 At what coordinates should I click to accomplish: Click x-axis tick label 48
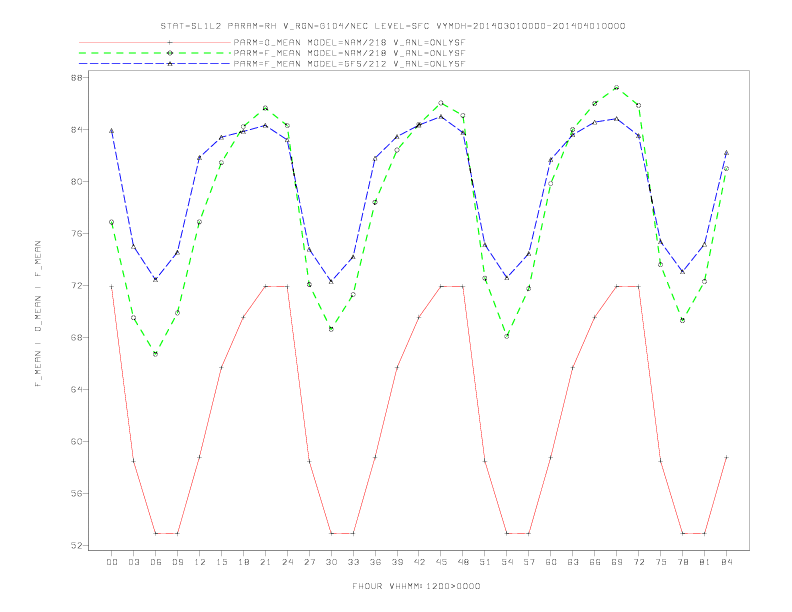point(463,562)
